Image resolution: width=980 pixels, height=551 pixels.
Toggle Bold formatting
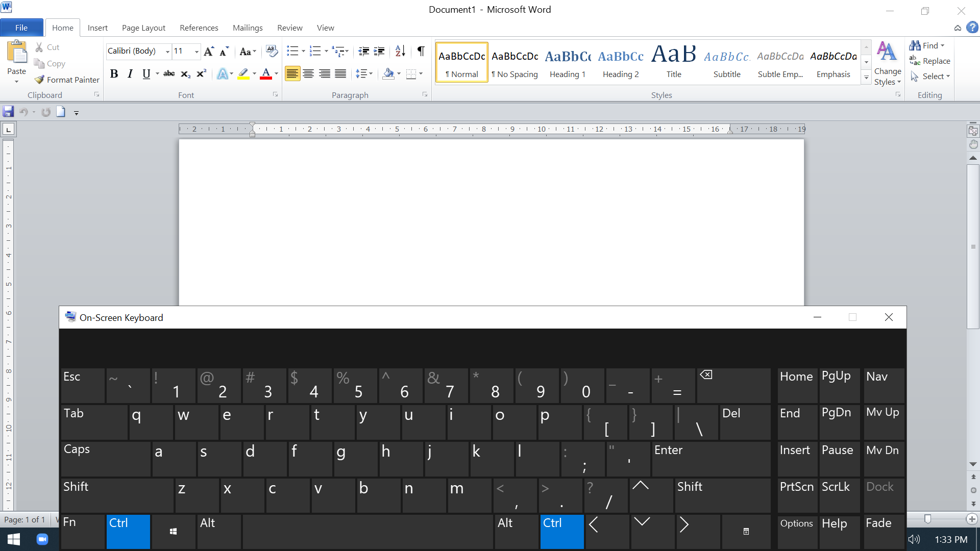click(x=114, y=74)
